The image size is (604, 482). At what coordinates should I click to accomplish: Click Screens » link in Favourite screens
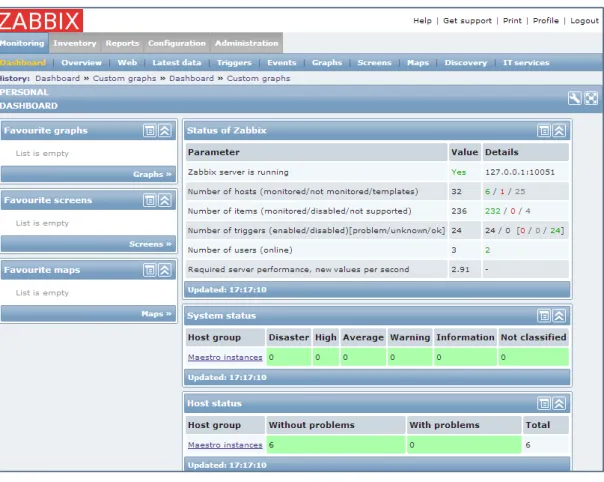[150, 244]
